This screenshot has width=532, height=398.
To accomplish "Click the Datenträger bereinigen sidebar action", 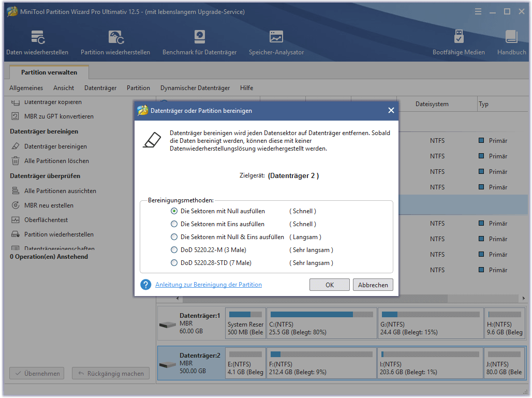I will pos(55,146).
